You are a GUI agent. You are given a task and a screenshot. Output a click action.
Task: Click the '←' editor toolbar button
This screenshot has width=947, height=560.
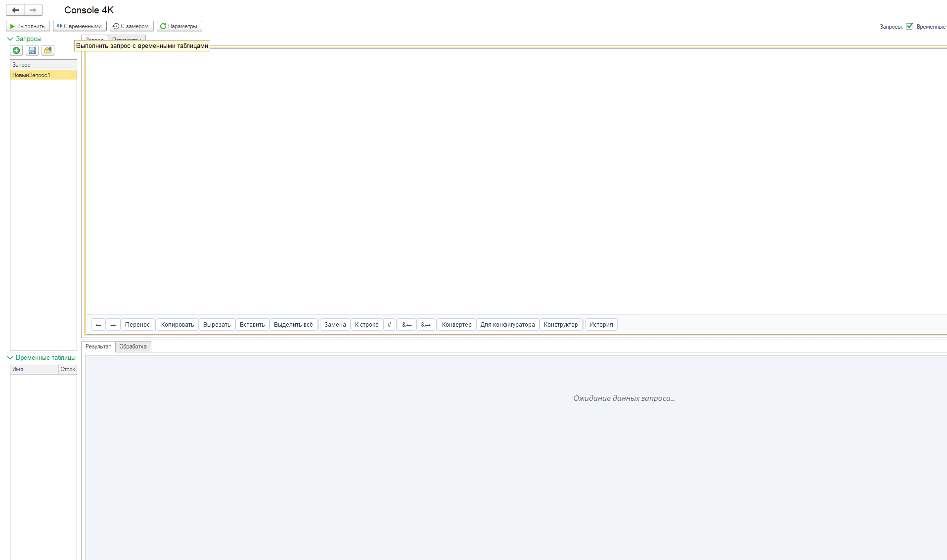pyautogui.click(x=98, y=325)
